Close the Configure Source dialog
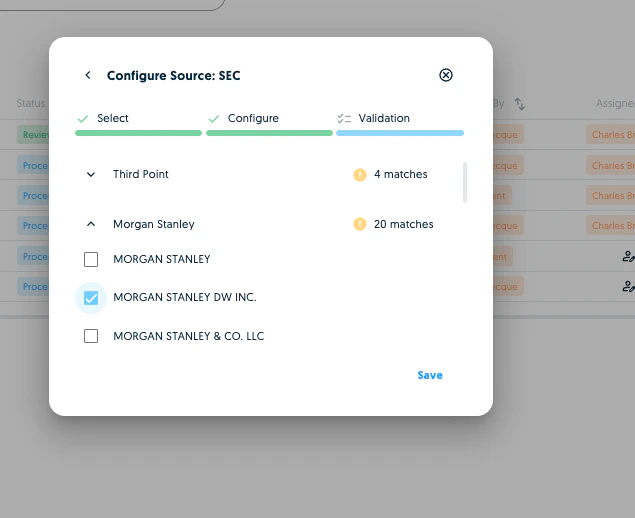The height and width of the screenshot is (518, 635). (445, 75)
